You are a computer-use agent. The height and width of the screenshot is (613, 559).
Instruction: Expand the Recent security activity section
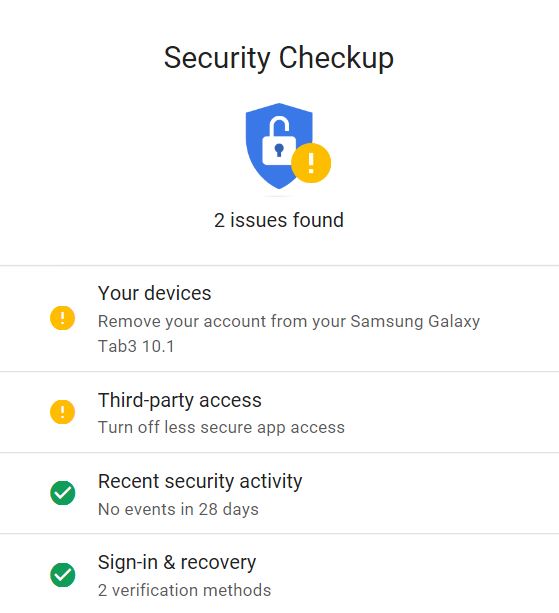coord(280,493)
